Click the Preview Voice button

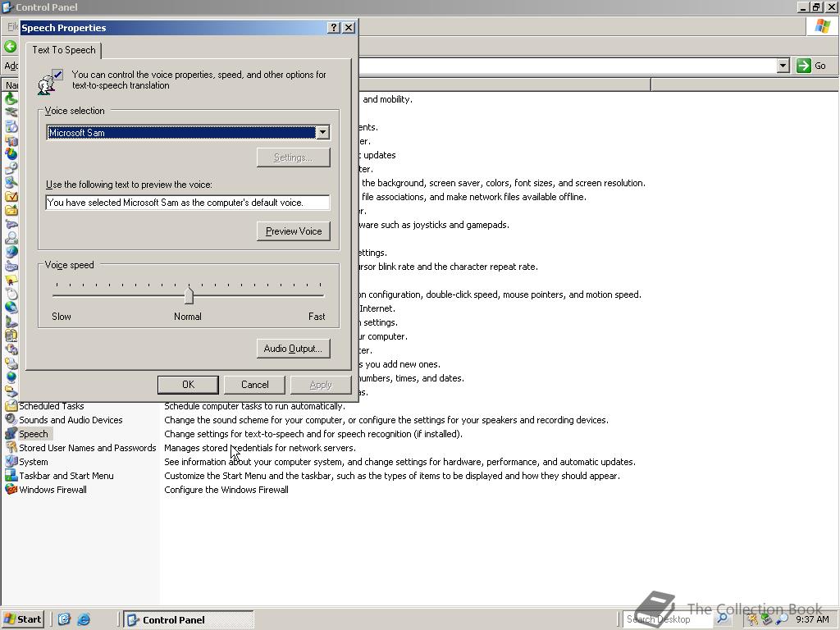[293, 231]
